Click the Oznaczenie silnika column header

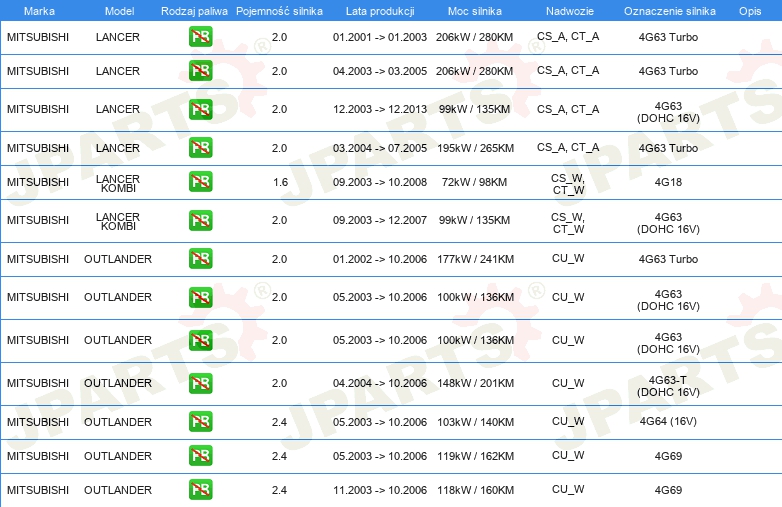tap(669, 11)
